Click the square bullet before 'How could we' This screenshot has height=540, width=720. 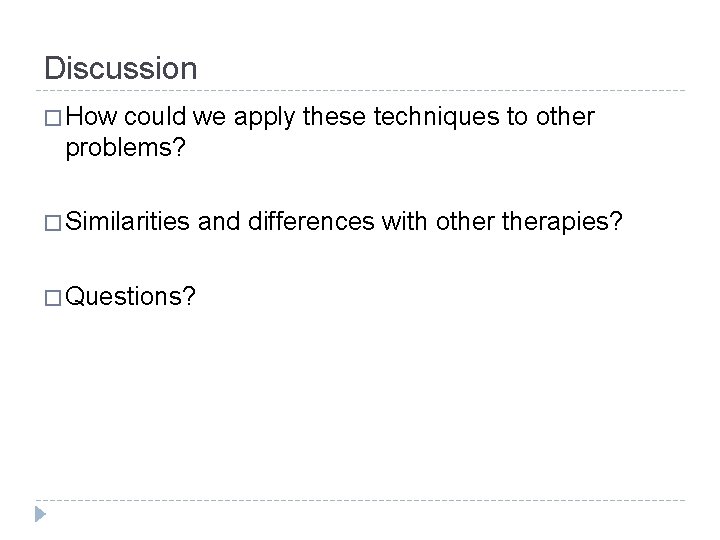[x=53, y=119]
